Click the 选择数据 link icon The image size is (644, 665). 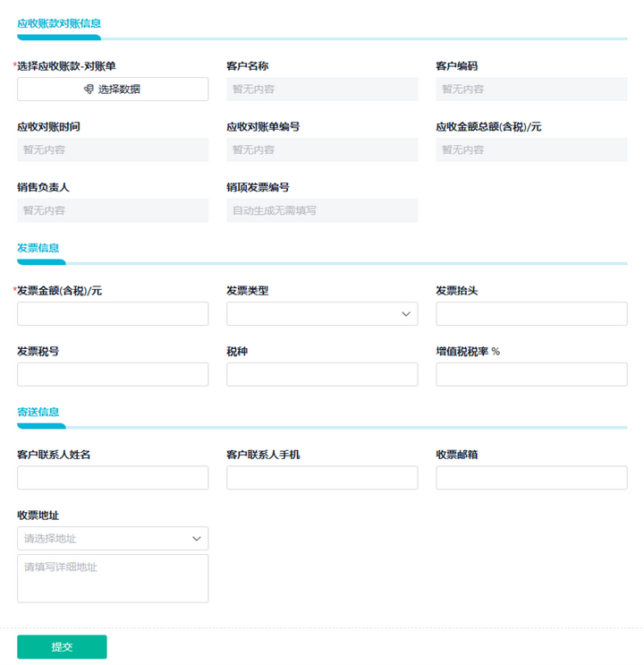click(89, 90)
